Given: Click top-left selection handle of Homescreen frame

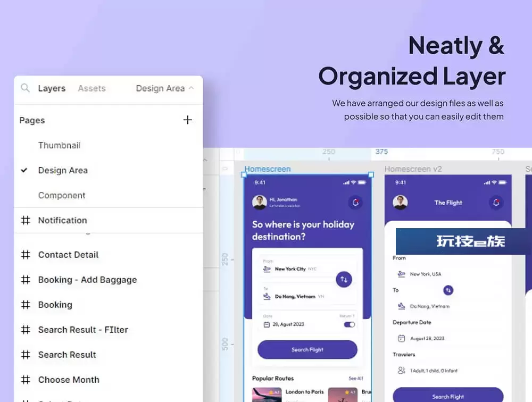Looking at the screenshot, I should click(x=244, y=175).
